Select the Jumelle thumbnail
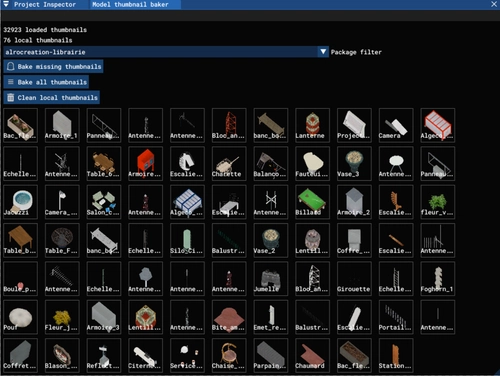The image size is (500, 376). (271, 278)
